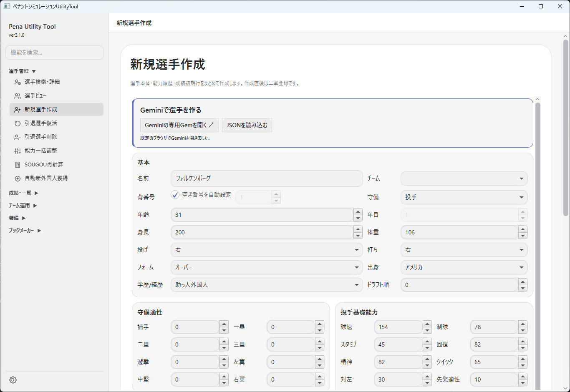Decrease 年齢 with down arrow
The width and height of the screenshot is (570, 392).
click(358, 218)
